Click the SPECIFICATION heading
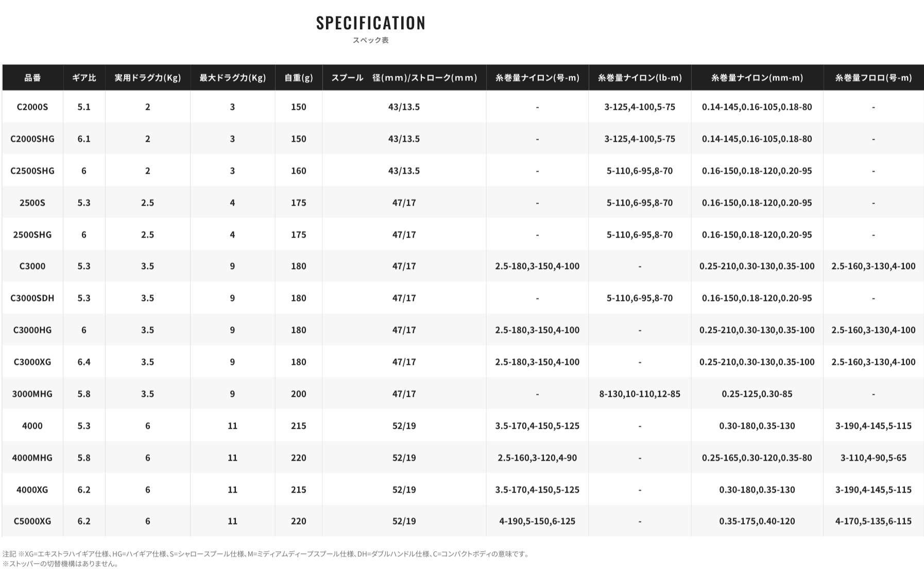Viewport: 924px width, 575px height. 371,23
